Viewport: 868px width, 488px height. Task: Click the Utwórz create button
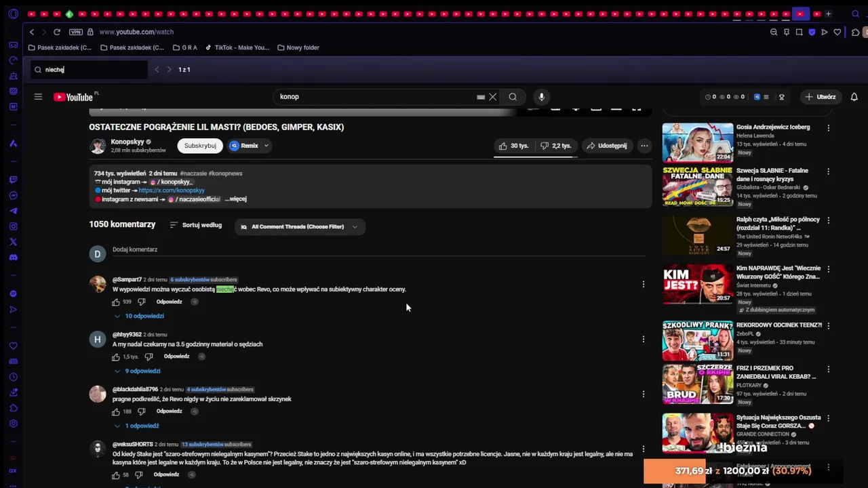coord(821,97)
